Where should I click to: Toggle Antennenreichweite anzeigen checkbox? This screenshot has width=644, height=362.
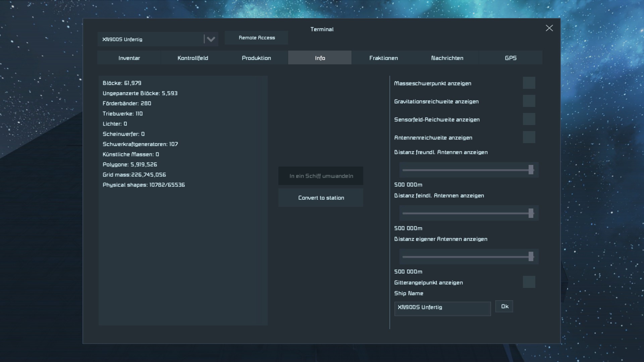click(x=529, y=137)
